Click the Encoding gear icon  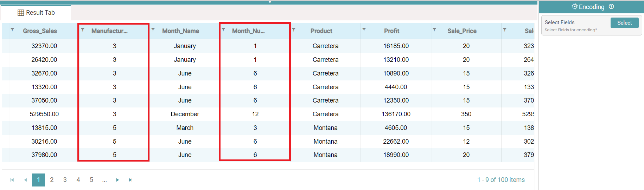pos(574,7)
